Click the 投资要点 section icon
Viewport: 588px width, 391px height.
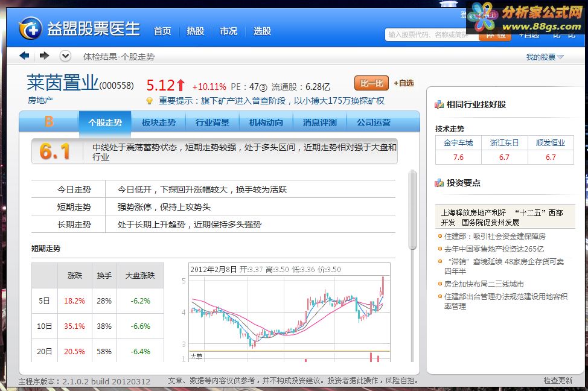coord(439,183)
